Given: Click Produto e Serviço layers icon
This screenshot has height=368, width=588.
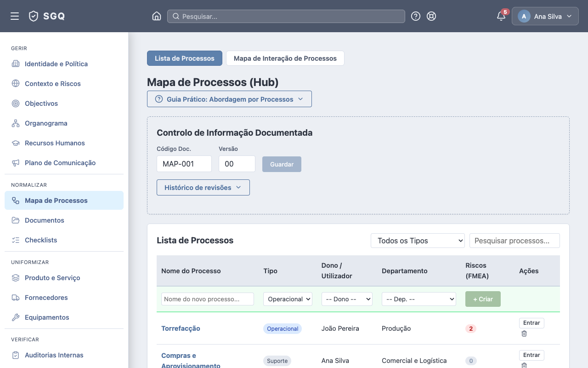Looking at the screenshot, I should pyautogui.click(x=16, y=278).
